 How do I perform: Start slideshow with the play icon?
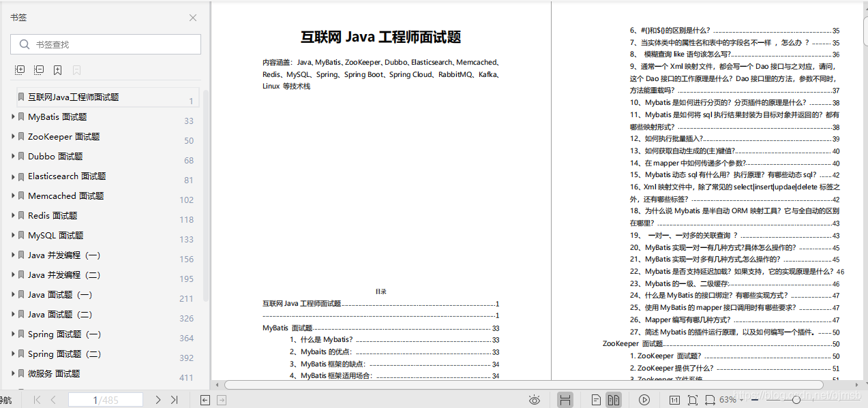[x=644, y=400]
